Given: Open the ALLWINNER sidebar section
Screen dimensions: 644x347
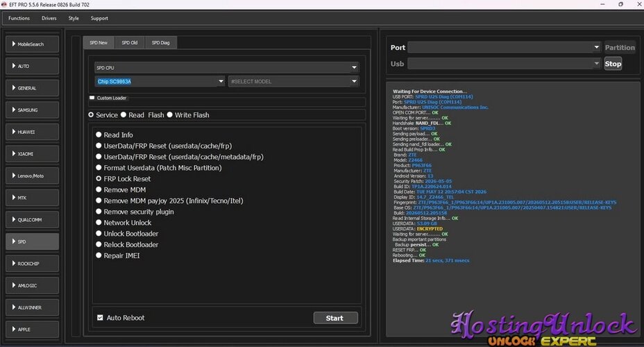Looking at the screenshot, I should point(32,307).
